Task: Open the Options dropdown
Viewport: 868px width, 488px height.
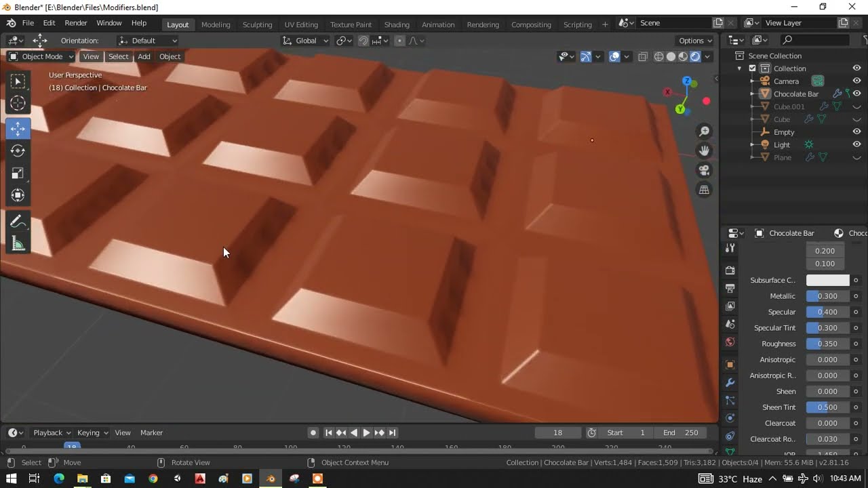Action: tap(695, 41)
